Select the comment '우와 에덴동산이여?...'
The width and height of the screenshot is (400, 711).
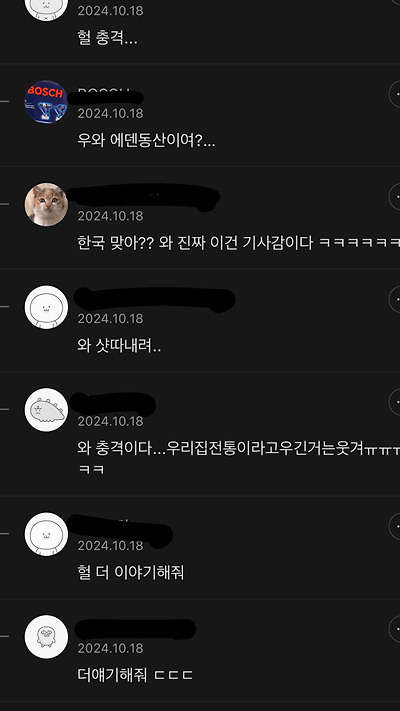tap(146, 141)
